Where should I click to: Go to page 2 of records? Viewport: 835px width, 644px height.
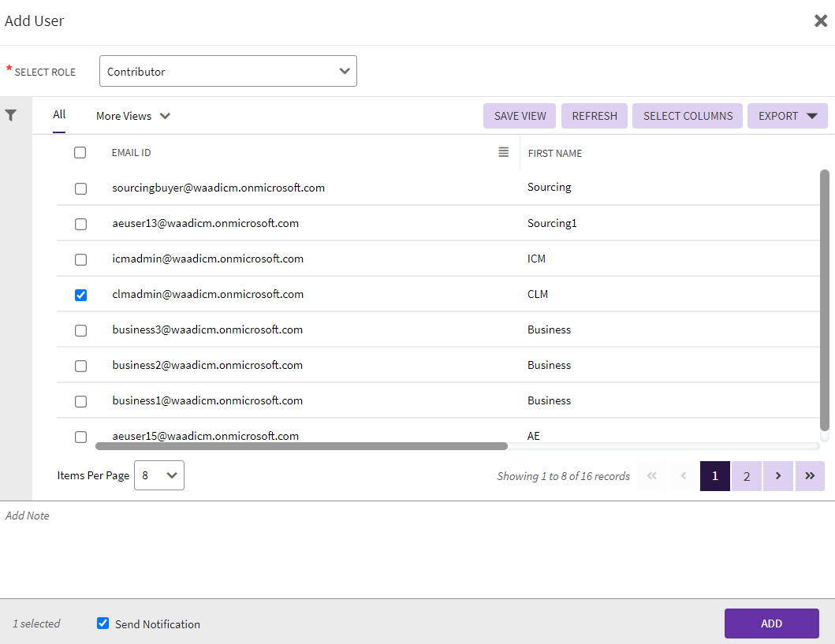746,475
